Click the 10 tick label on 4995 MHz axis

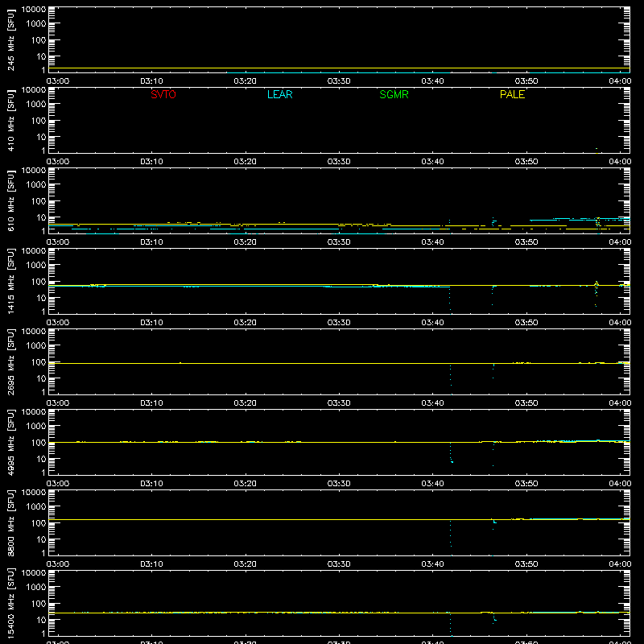[41, 459]
